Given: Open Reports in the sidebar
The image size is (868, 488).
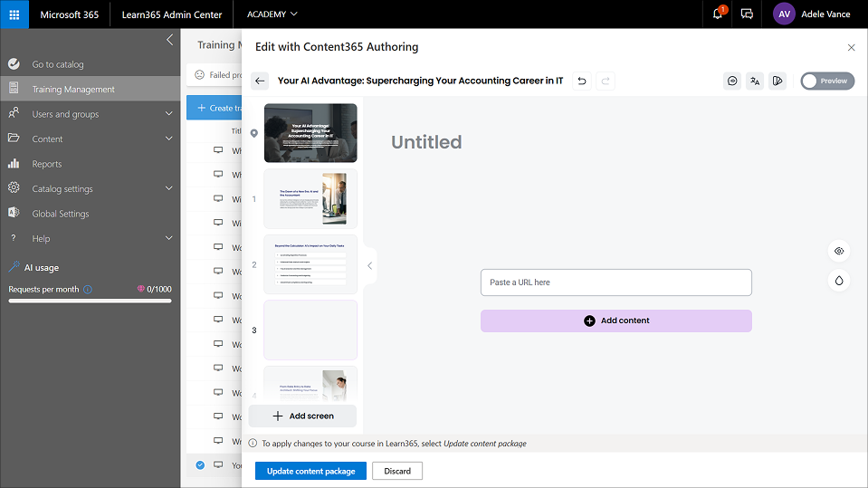Looking at the screenshot, I should coord(47,164).
